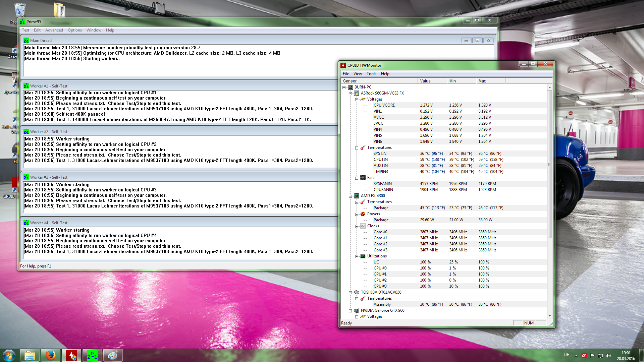Screen dimensions: 644x362
Task: Collapse the Voltages group under ASRock motherboard
Action: click(357, 100)
